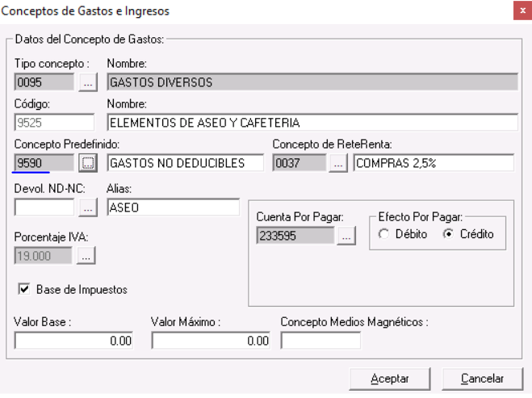Click the Devol. ND-NC empty code field
Screen dimensions: 532x398
point(44,207)
